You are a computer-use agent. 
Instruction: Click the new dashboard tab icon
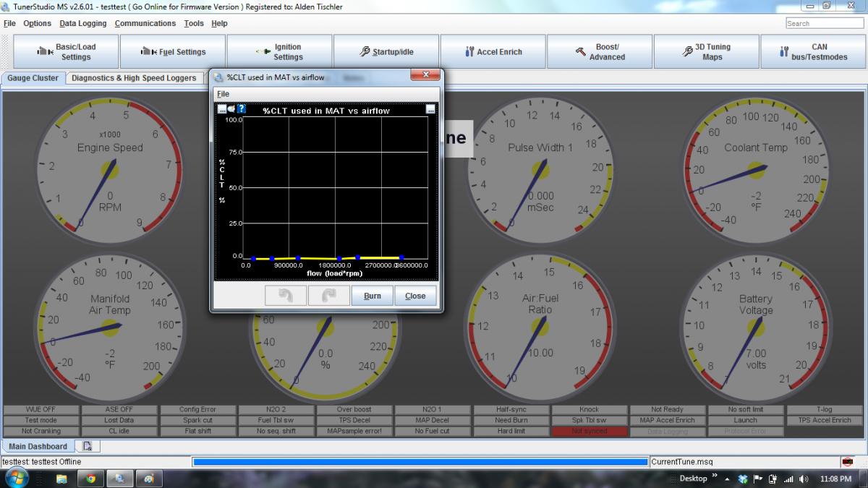tap(88, 447)
